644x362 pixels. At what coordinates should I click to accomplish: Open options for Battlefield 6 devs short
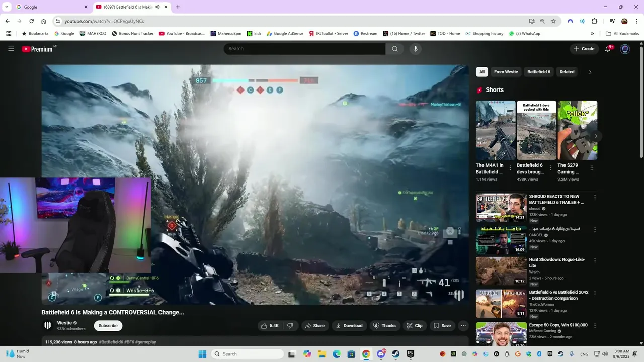coord(550,168)
